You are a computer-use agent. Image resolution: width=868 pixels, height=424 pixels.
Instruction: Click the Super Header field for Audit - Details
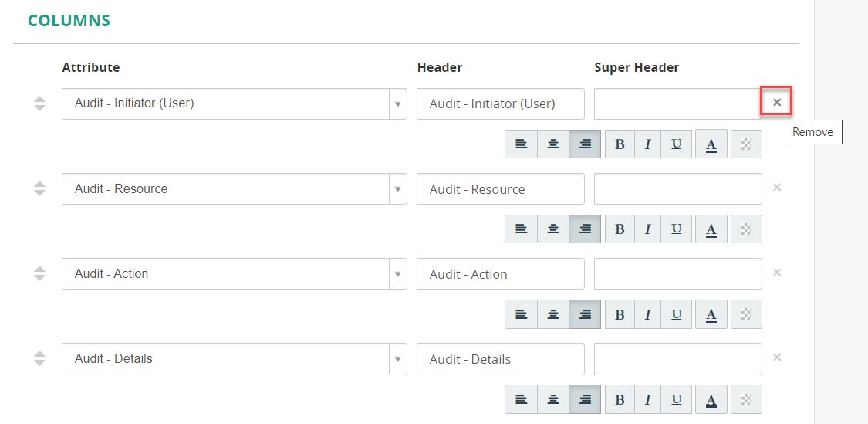677,358
